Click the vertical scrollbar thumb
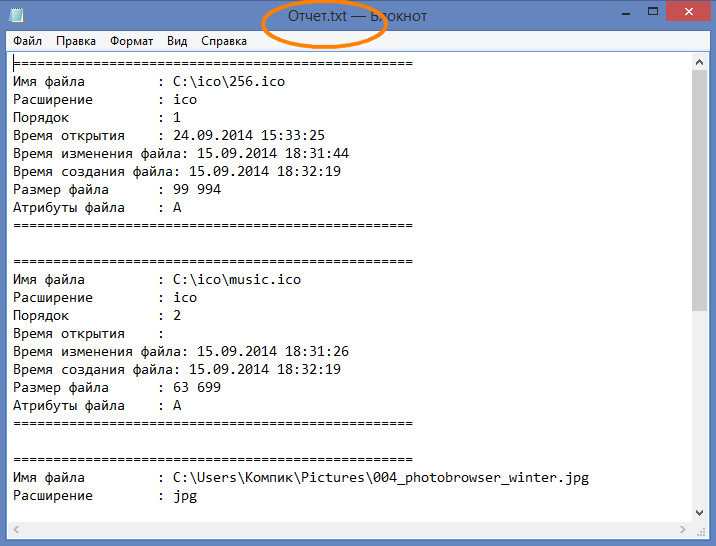The image size is (716, 546). point(699,190)
